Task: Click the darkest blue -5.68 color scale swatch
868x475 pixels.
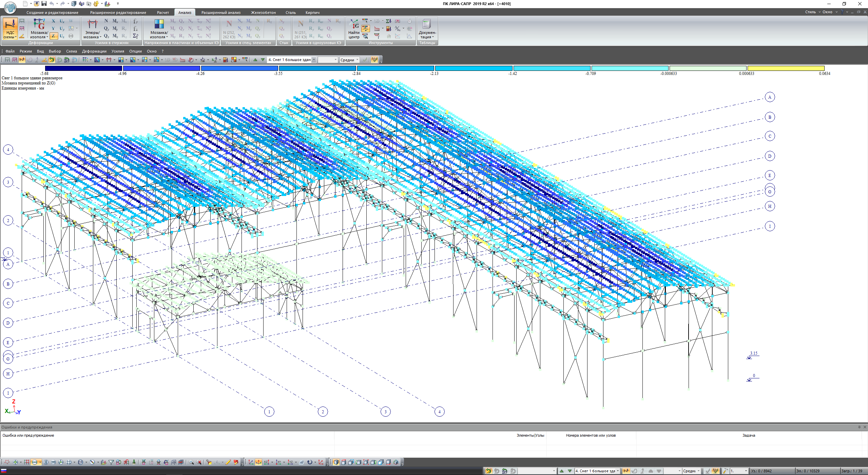Action: click(83, 68)
